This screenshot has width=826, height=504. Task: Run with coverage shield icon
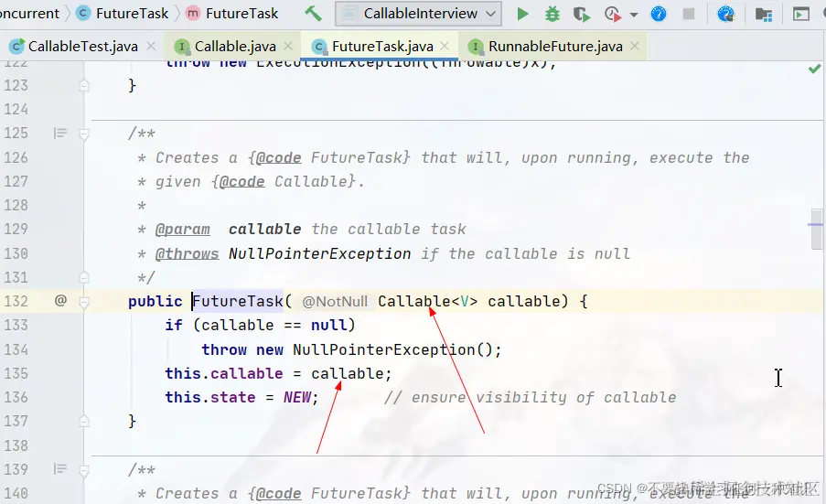[582, 14]
